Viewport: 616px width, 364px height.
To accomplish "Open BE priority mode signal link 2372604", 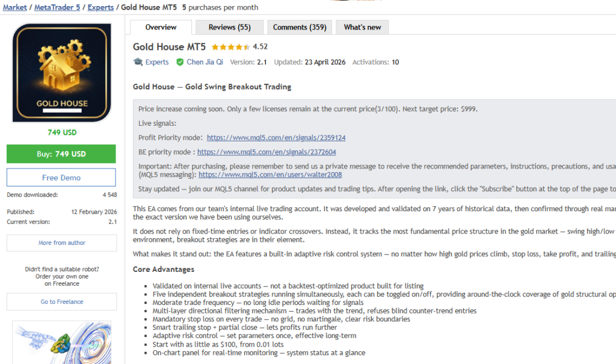I will coord(266,152).
